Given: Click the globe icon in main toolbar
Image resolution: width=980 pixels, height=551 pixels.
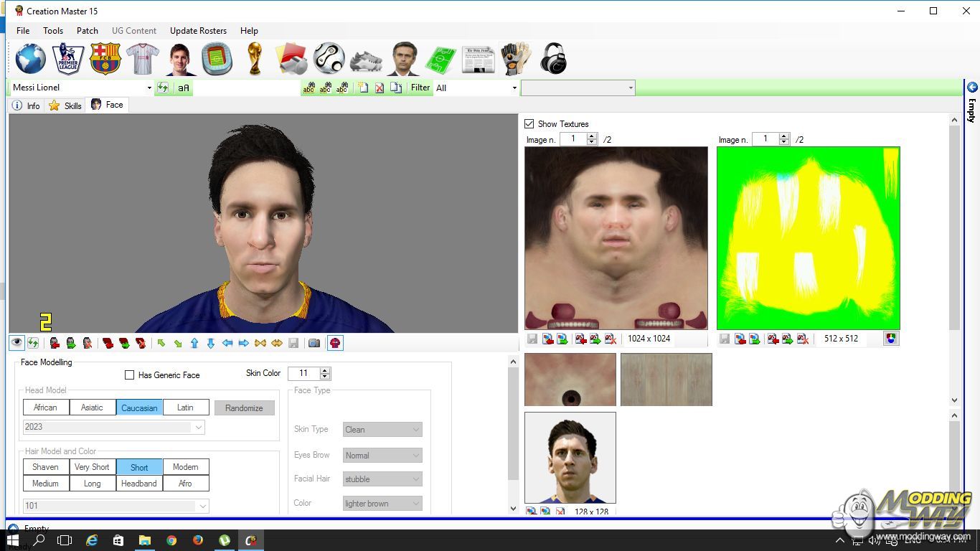Looking at the screenshot, I should pos(31,59).
